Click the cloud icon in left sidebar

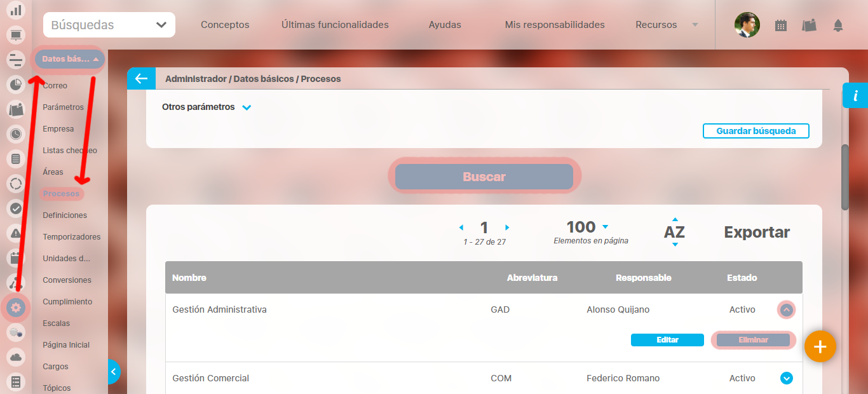click(16, 357)
